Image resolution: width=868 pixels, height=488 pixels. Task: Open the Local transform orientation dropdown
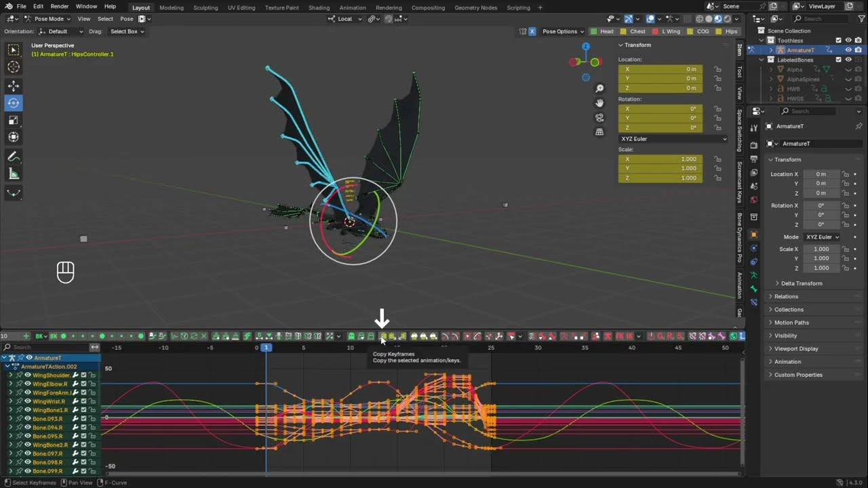[x=345, y=19]
